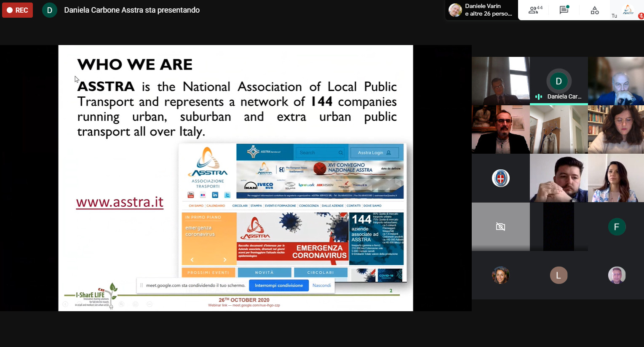This screenshot has width=644, height=347.
Task: Open the CHI SIAMO menu item
Action: point(196,206)
